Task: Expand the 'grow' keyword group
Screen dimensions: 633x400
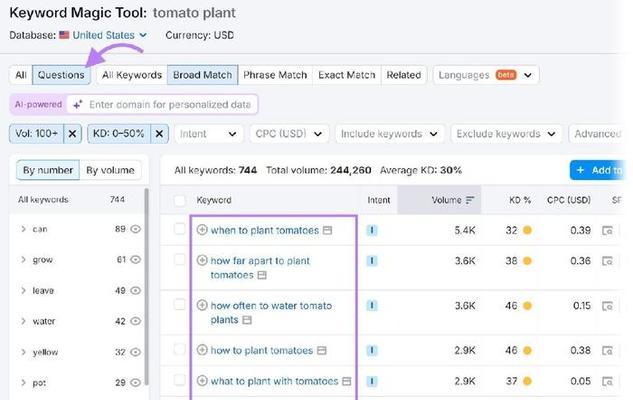Action: pyautogui.click(x=23, y=260)
